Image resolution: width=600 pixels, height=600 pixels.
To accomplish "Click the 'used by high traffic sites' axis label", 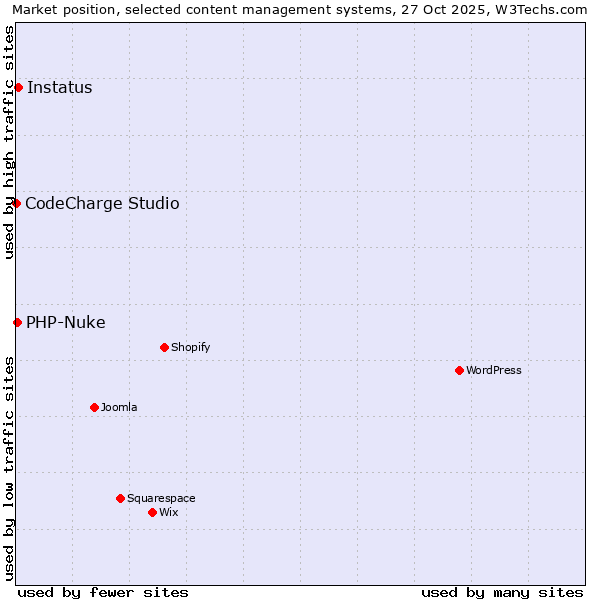I will (9, 142).
